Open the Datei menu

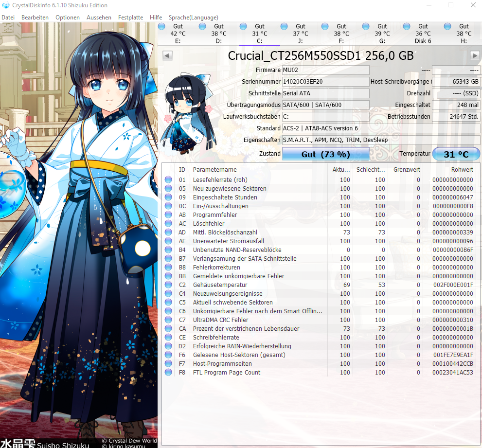(8, 18)
